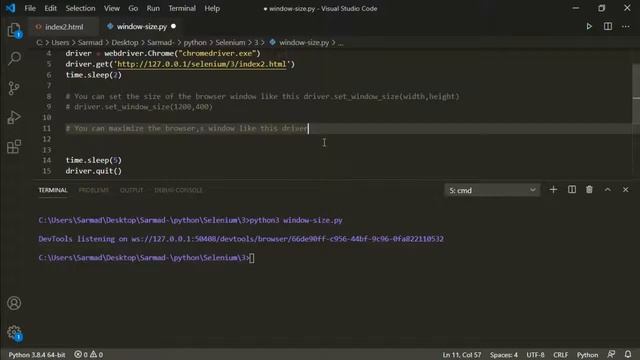Click the editor vertical scrollbar
The height and width of the screenshot is (360, 640).
(x=636, y=94)
